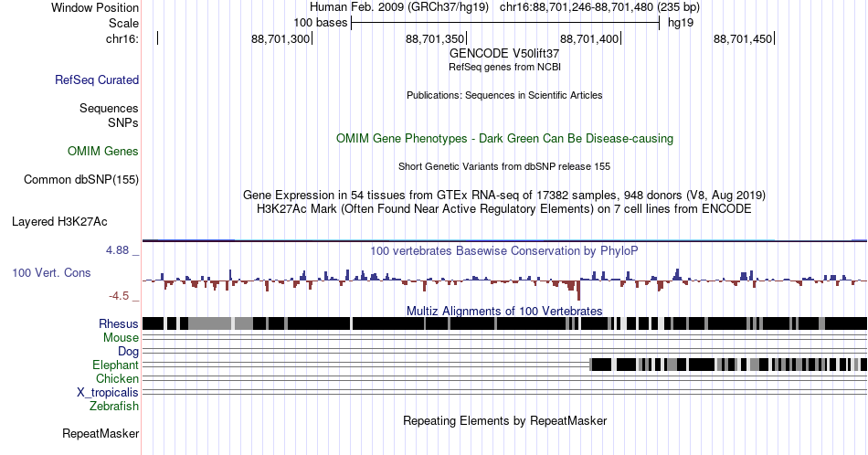
Task: Click the 100 bases scale bar
Action: click(505, 23)
